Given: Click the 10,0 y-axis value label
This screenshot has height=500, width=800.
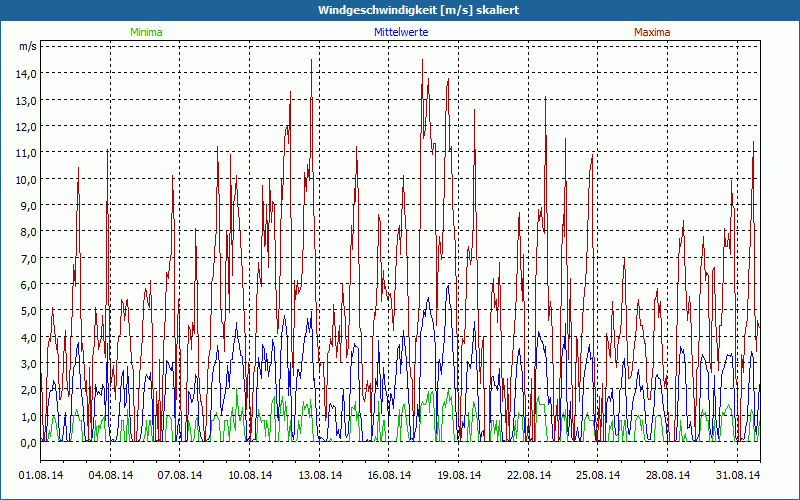Looking at the screenshot, I should pos(25,179).
